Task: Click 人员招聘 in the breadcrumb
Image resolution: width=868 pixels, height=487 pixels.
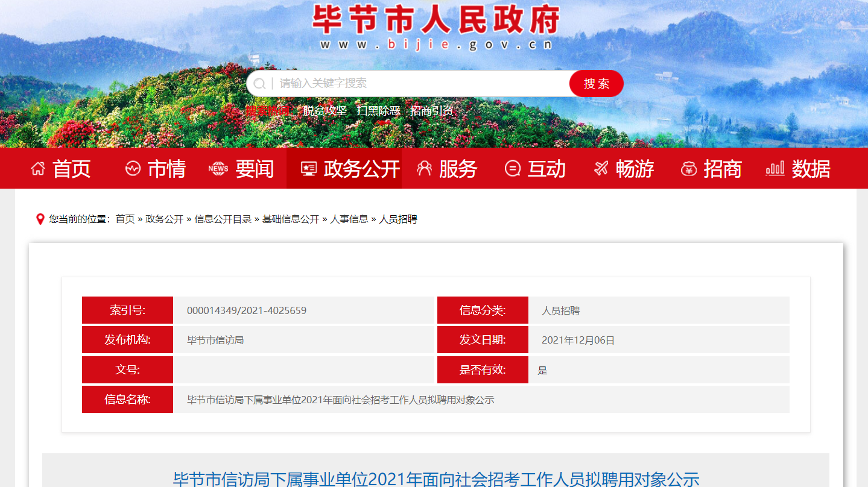Action: pos(398,219)
